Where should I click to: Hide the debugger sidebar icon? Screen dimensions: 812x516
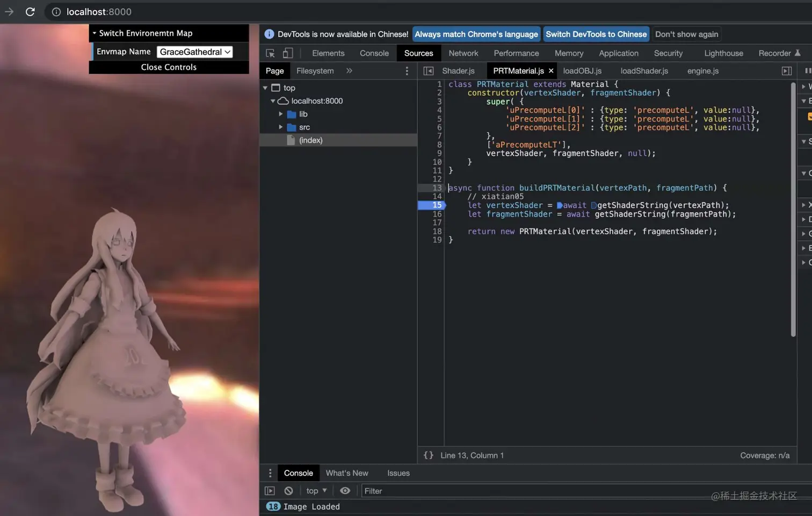[x=787, y=71]
